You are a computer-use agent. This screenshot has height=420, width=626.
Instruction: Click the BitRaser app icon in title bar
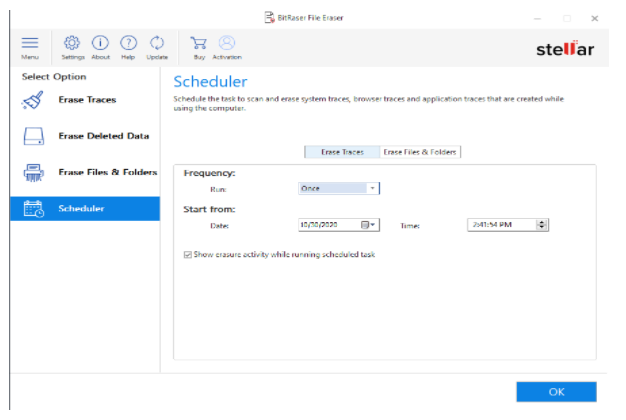270,18
